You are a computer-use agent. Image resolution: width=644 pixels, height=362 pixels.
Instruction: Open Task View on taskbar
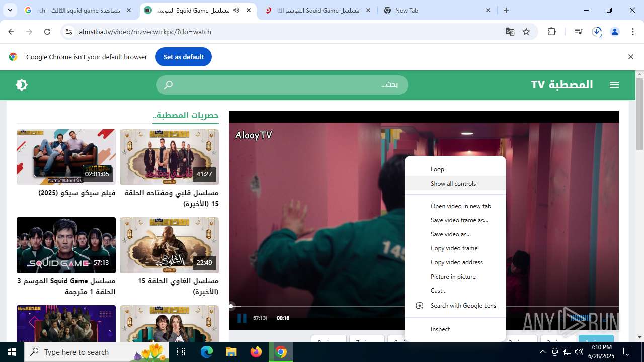182,352
